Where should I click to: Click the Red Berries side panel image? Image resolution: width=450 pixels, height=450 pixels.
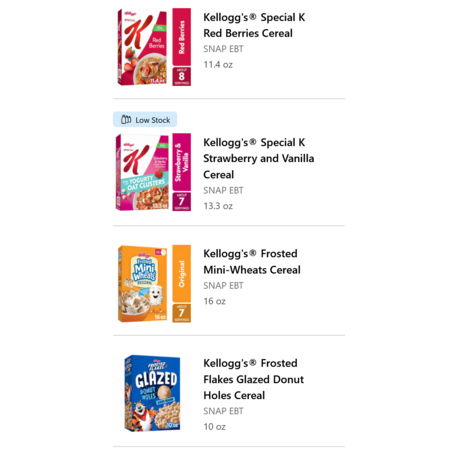182,37
